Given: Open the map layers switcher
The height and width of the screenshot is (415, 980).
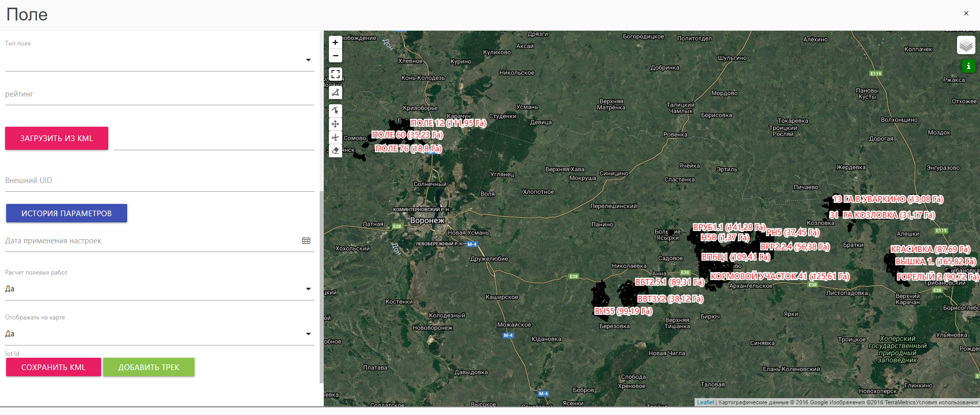Looking at the screenshot, I should point(966,45).
